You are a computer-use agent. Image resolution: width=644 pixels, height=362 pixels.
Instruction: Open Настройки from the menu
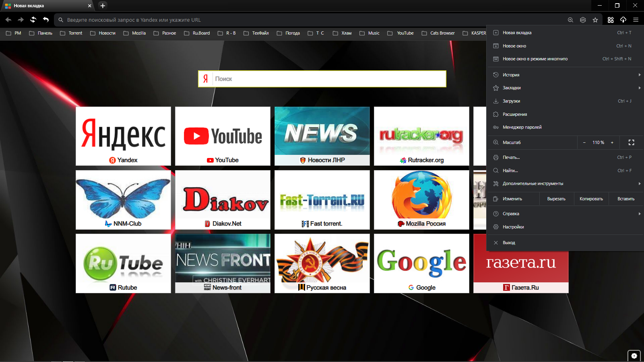pos(565,227)
